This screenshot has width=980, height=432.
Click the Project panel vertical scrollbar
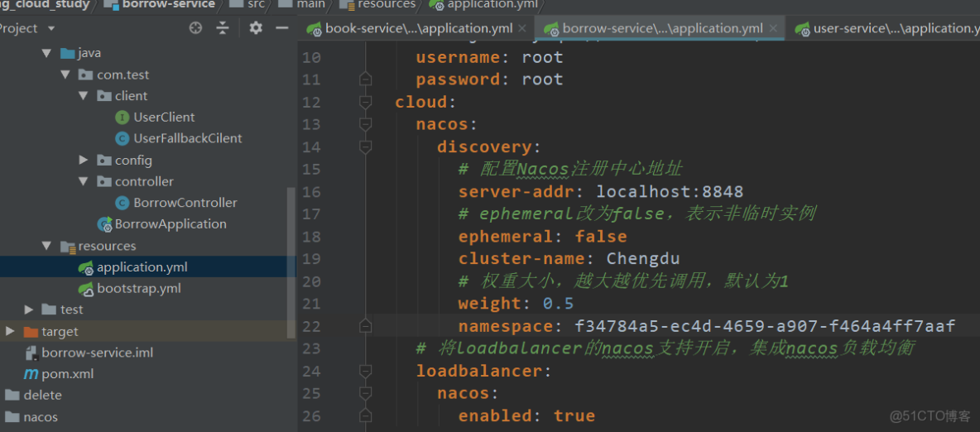(x=291, y=262)
